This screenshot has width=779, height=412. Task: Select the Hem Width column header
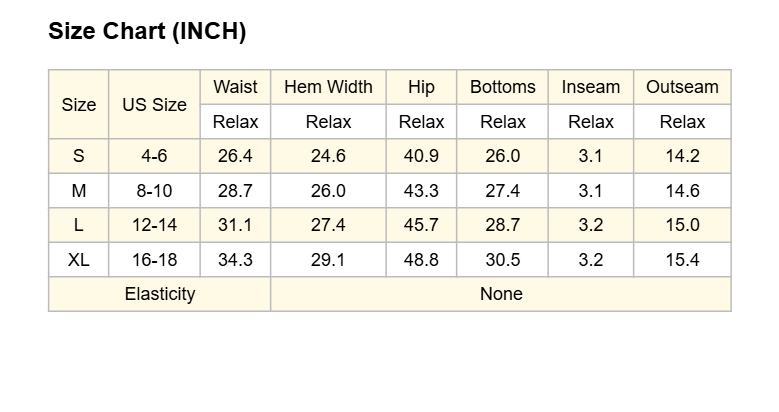[328, 87]
